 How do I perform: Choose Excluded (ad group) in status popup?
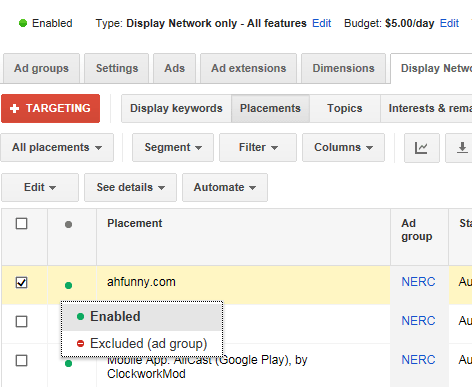click(142, 343)
